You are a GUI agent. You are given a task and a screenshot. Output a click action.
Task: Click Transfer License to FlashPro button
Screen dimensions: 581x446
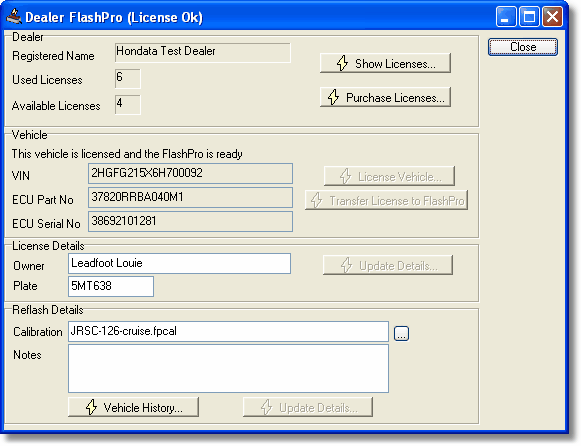pyautogui.click(x=386, y=200)
